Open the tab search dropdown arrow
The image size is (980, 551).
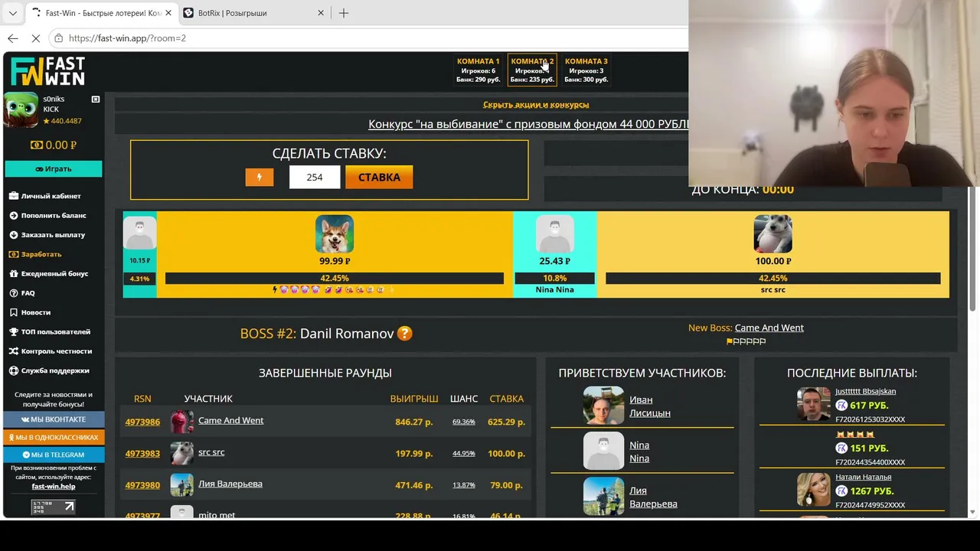click(13, 13)
